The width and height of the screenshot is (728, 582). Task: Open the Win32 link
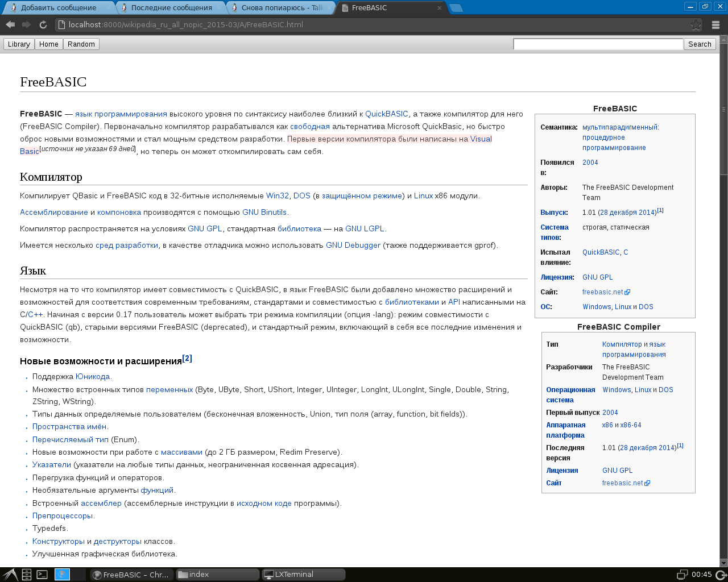pos(278,196)
